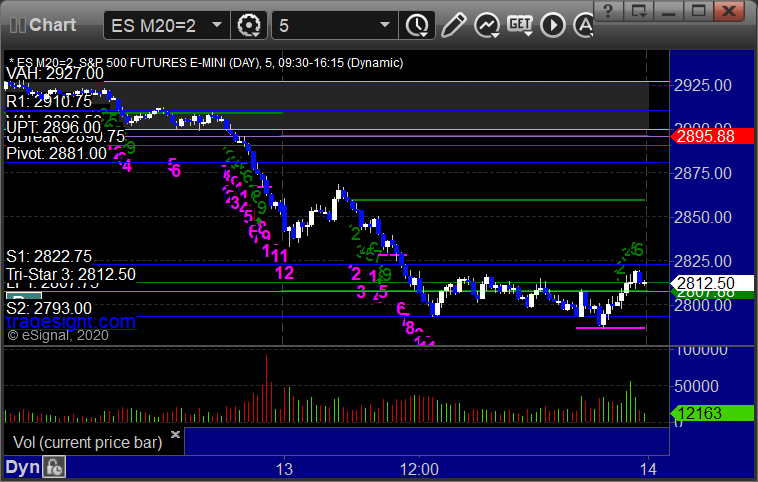Click the Pivot: 2881.00 label

click(56, 153)
